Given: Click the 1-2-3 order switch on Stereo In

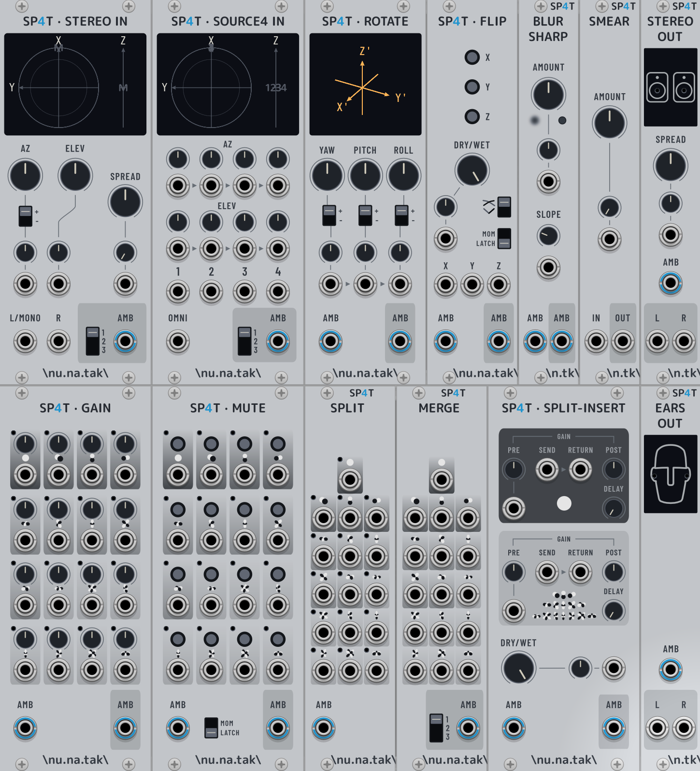Looking at the screenshot, I should [x=93, y=341].
